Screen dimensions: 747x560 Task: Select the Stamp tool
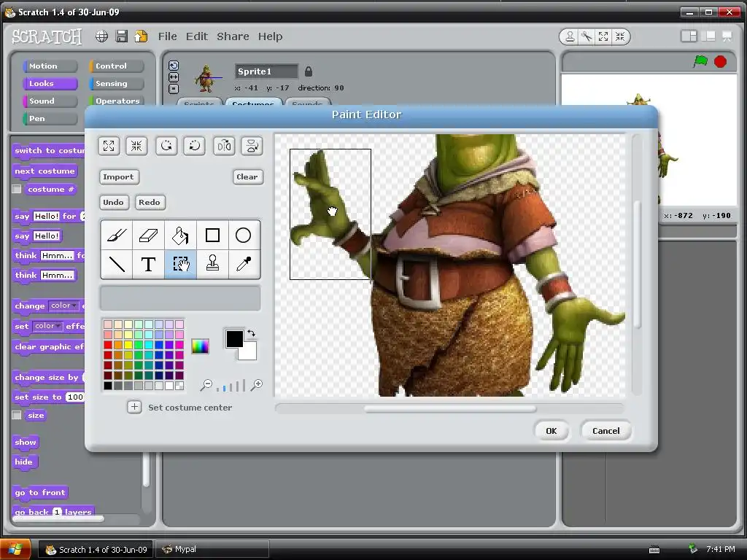[212, 264]
